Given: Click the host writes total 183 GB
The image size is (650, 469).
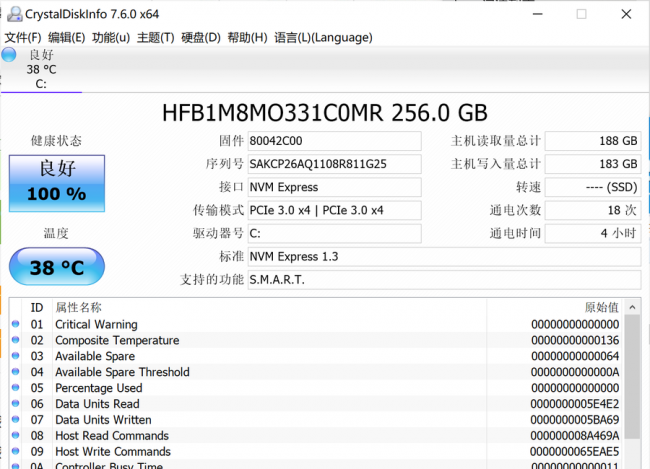Looking at the screenshot, I should [x=593, y=164].
